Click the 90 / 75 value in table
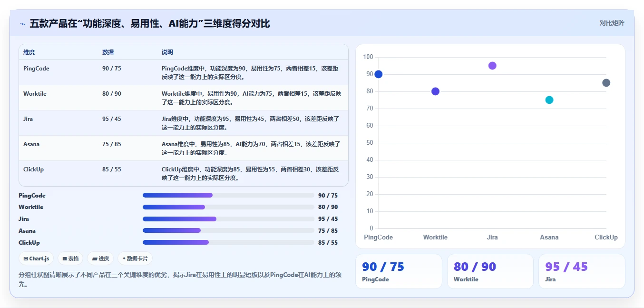The width and height of the screenshot is (644, 308). (x=112, y=69)
